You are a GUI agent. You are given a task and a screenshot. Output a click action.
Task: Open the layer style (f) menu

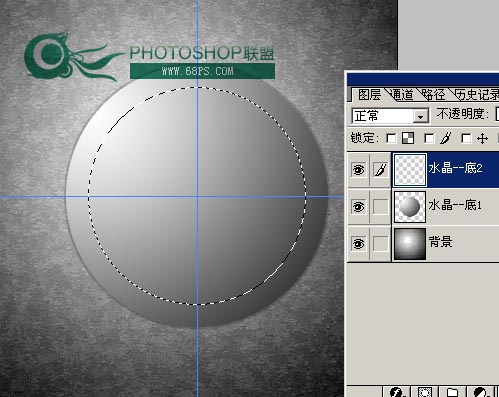point(396,392)
